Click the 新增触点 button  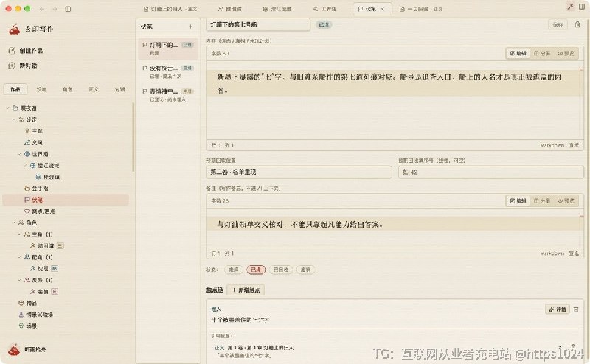[246, 290]
